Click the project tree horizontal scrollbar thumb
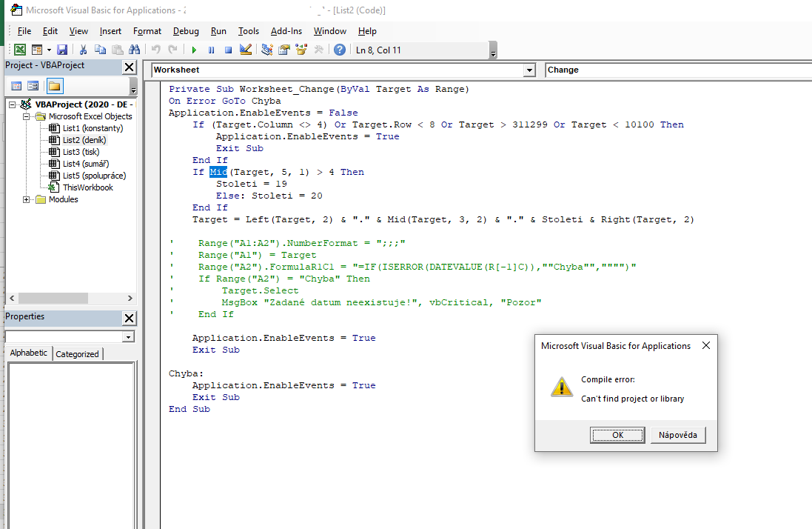The image size is (812, 529). [53, 299]
